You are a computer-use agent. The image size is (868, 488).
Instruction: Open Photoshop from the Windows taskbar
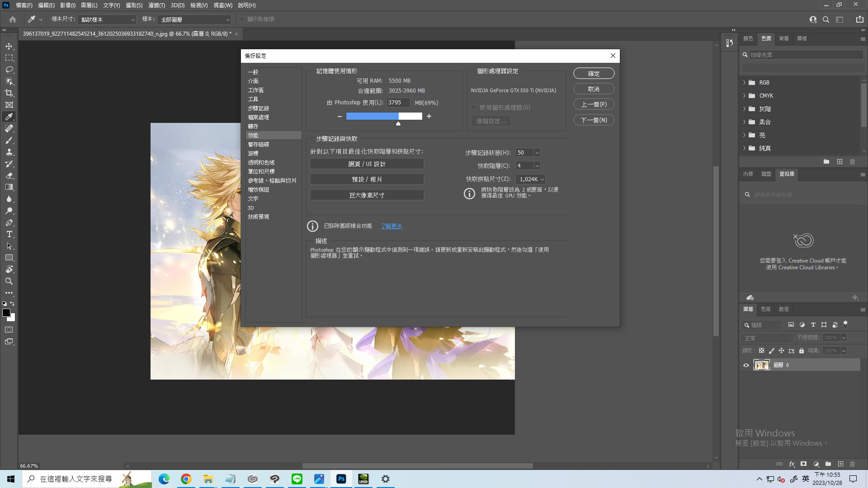341,479
